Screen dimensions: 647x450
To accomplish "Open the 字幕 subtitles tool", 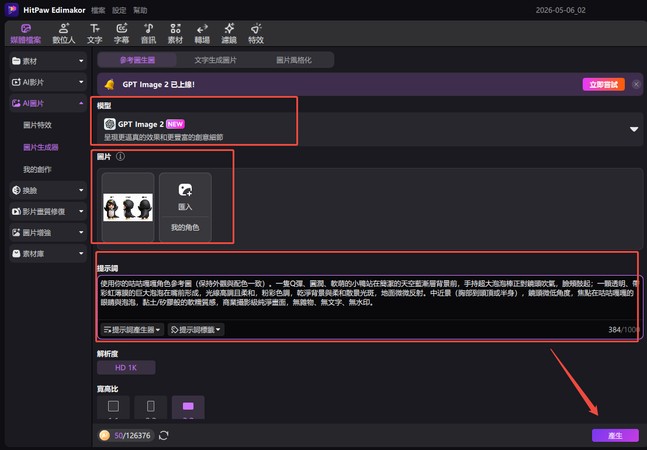I will pos(121,34).
